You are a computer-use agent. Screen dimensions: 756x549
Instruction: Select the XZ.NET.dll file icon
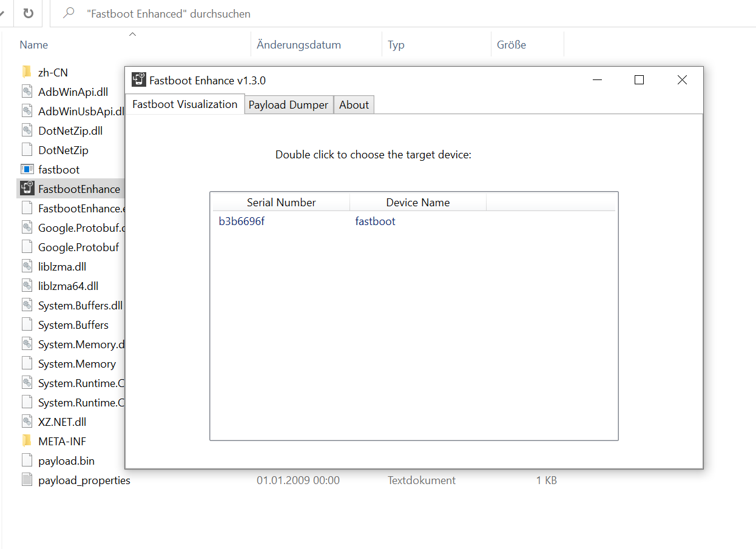coord(27,422)
